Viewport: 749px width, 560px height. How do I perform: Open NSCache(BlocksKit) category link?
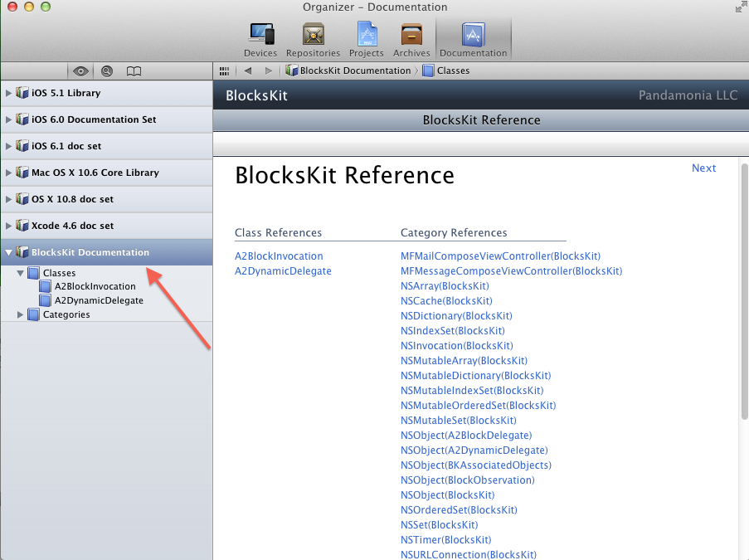446,301
